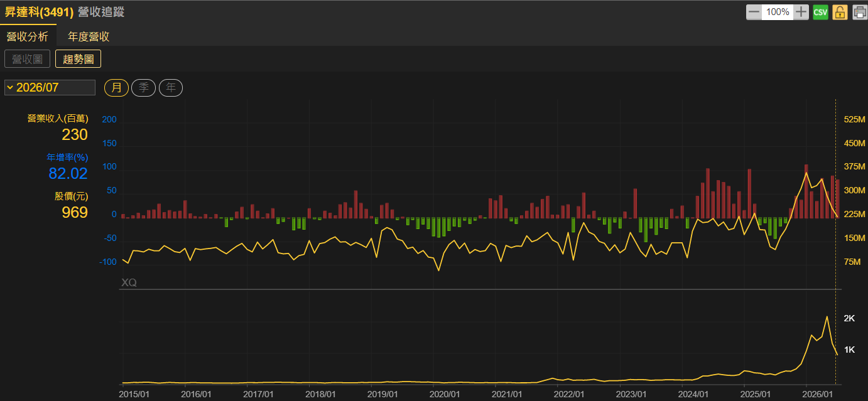Click the 100% zoom level field
Screen dimensions: 868x401
[x=778, y=12]
